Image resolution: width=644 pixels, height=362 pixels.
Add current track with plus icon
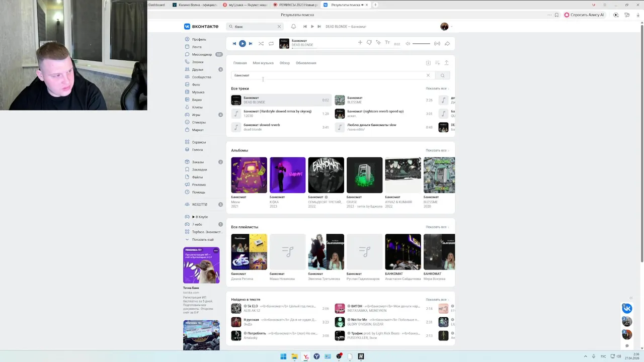(x=360, y=43)
